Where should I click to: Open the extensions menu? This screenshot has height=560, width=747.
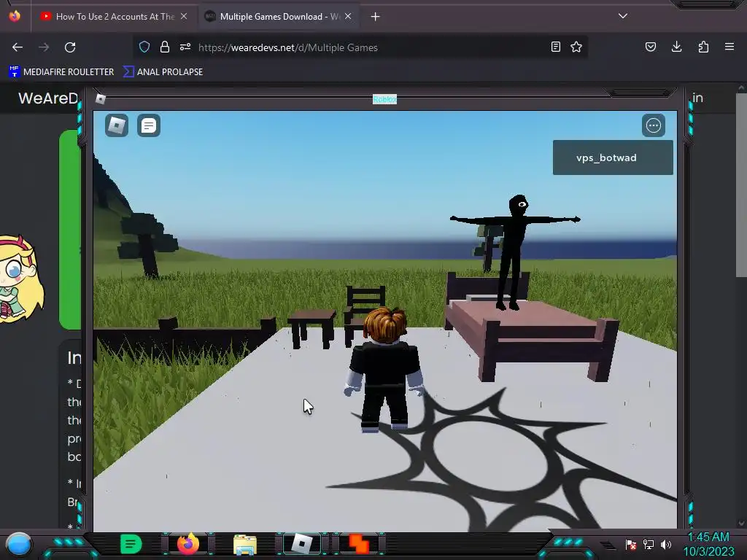703,47
